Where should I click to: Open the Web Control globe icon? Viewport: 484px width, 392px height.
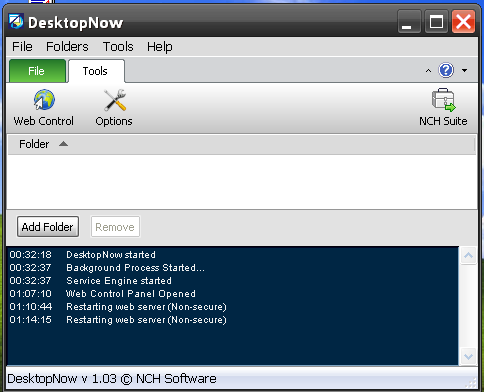click(44, 99)
